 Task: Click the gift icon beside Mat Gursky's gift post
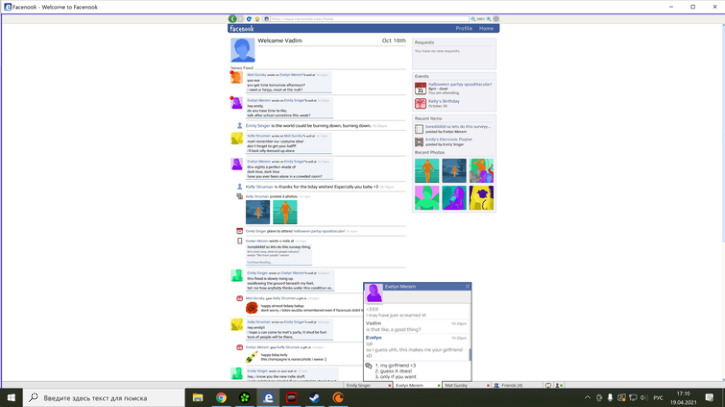(x=240, y=298)
